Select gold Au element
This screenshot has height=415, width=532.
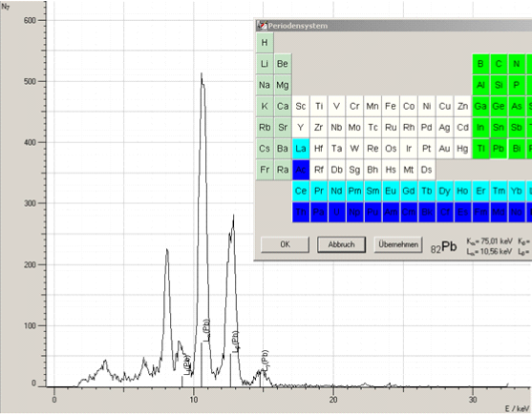[x=444, y=149]
